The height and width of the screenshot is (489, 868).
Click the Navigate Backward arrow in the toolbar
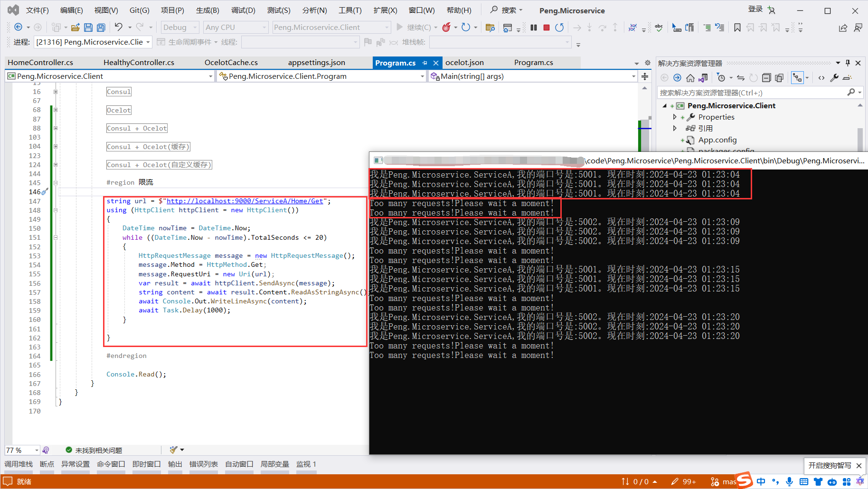coord(19,28)
